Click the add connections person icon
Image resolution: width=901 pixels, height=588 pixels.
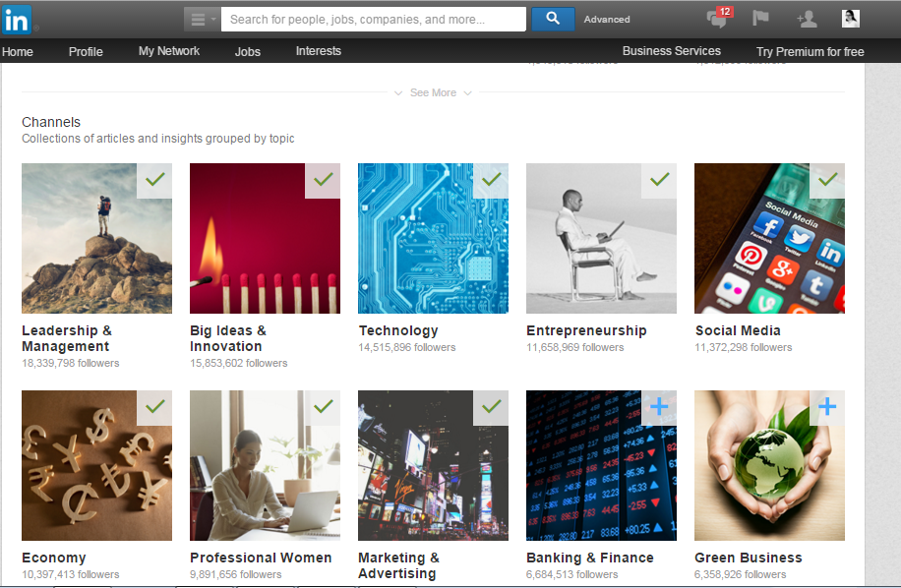[807, 19]
